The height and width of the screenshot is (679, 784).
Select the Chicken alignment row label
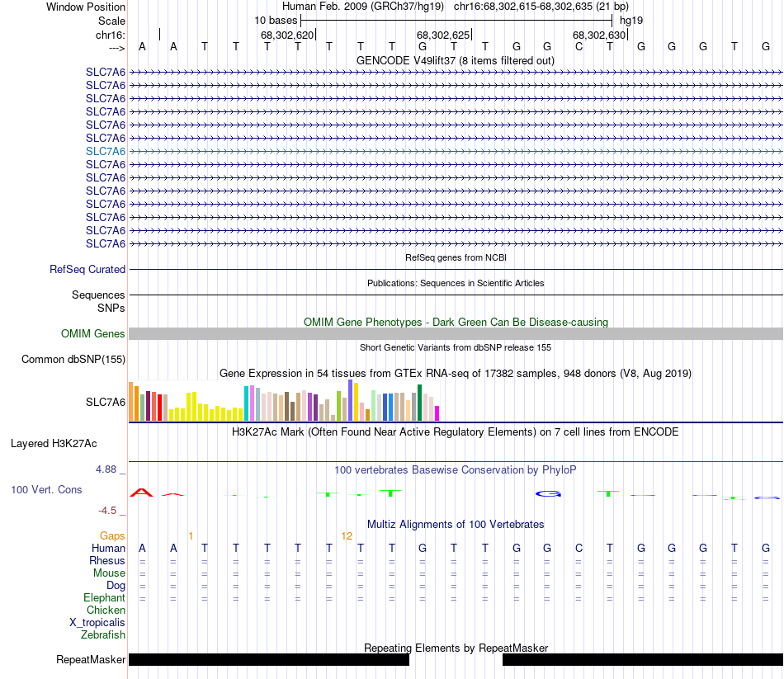[106, 610]
